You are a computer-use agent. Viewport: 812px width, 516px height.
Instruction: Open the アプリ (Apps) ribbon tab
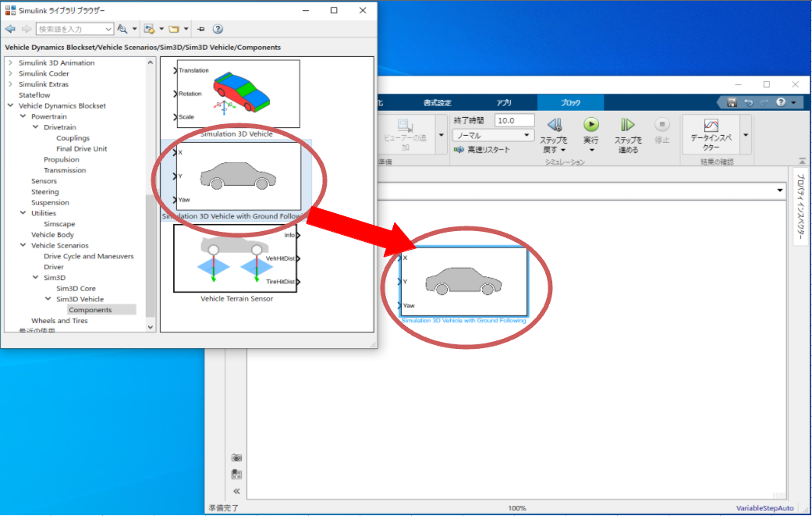coord(504,102)
